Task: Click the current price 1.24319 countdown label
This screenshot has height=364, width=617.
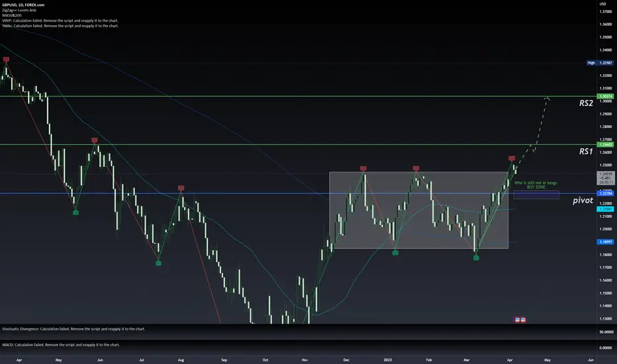Action: point(606,178)
